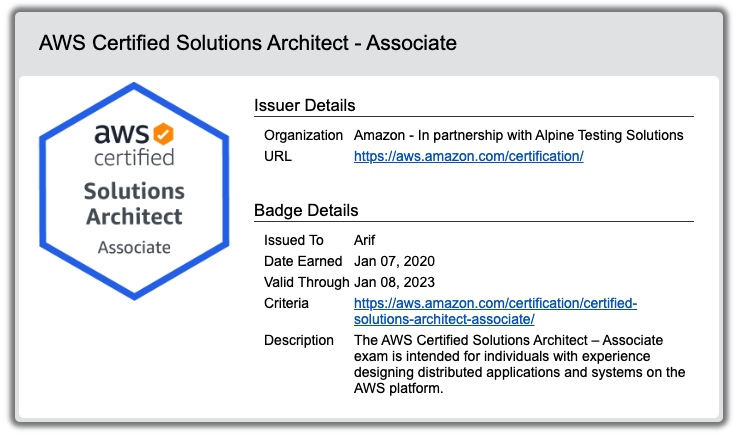This screenshot has width=739, height=435.
Task: Click the orange checkmark icon on badge
Action: tap(163, 134)
